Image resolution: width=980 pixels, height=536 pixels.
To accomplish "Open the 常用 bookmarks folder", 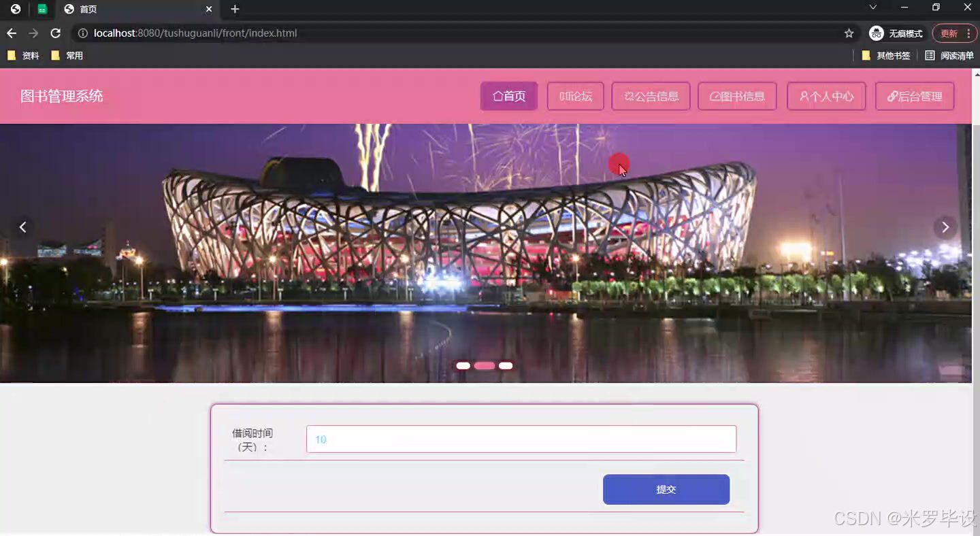I will click(x=67, y=56).
